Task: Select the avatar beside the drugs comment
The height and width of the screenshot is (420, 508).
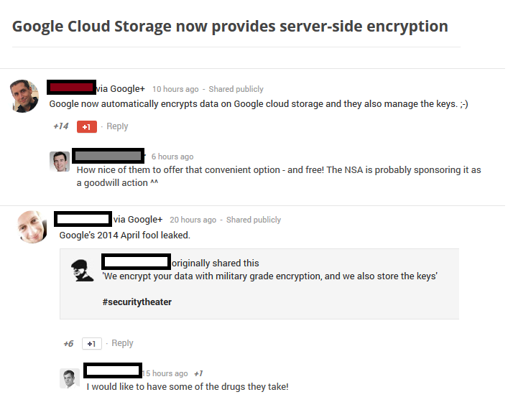Action: click(x=70, y=378)
